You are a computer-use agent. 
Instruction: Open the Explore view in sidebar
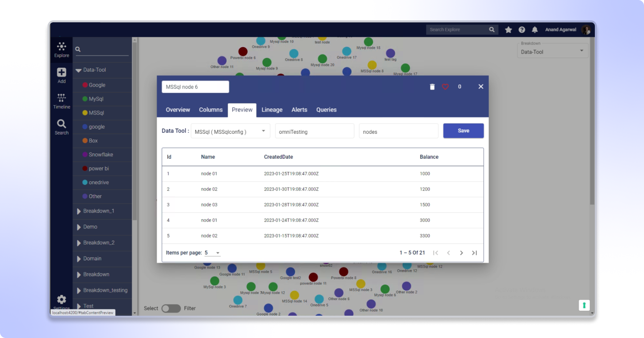coord(61,50)
